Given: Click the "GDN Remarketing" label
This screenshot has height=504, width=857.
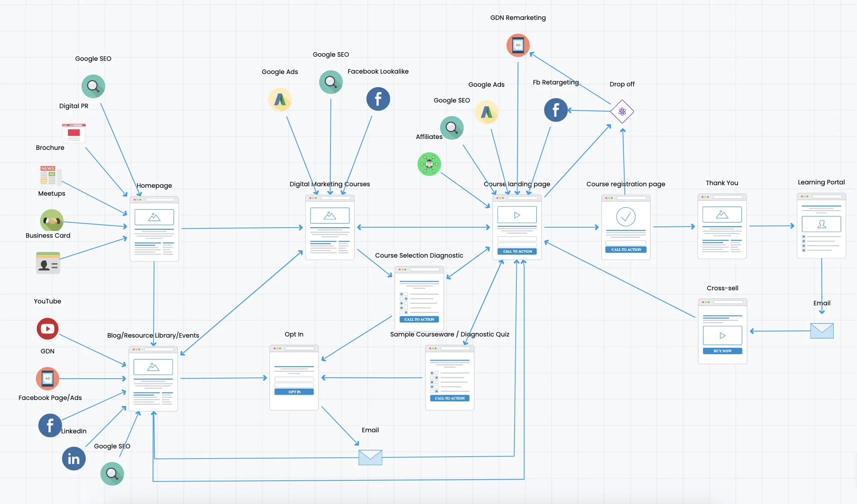Looking at the screenshot, I should (x=518, y=18).
